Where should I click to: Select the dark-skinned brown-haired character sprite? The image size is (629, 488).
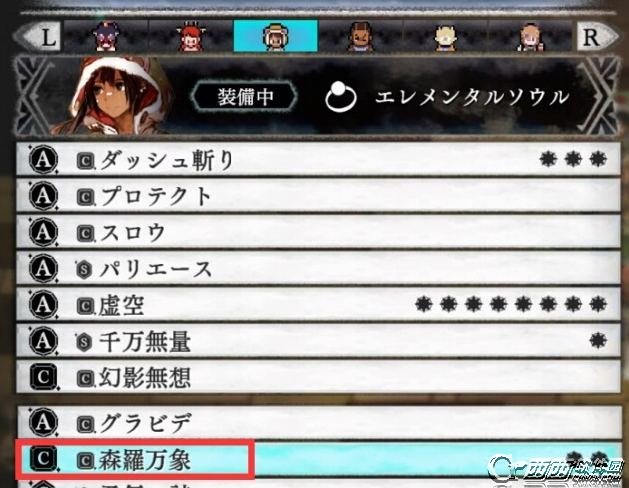(x=360, y=36)
